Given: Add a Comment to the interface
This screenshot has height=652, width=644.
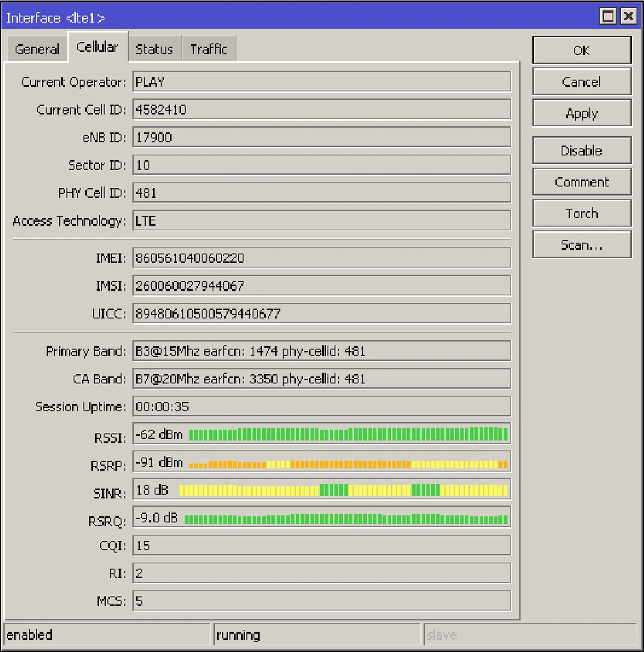Looking at the screenshot, I should 581,182.
